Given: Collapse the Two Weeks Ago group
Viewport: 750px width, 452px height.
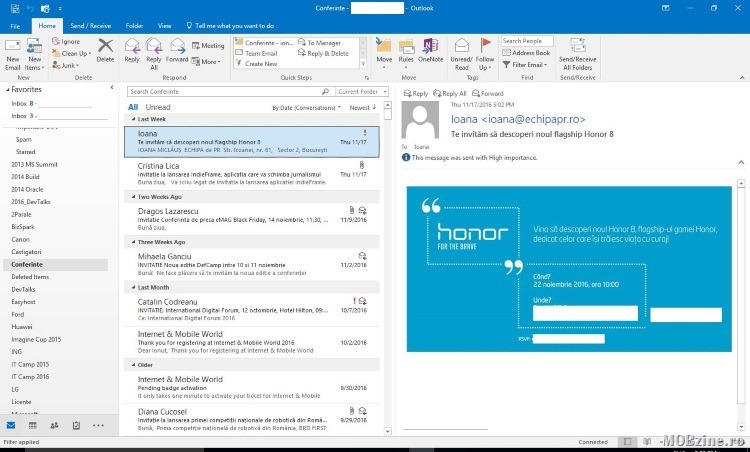Looking at the screenshot, I should click(133, 197).
